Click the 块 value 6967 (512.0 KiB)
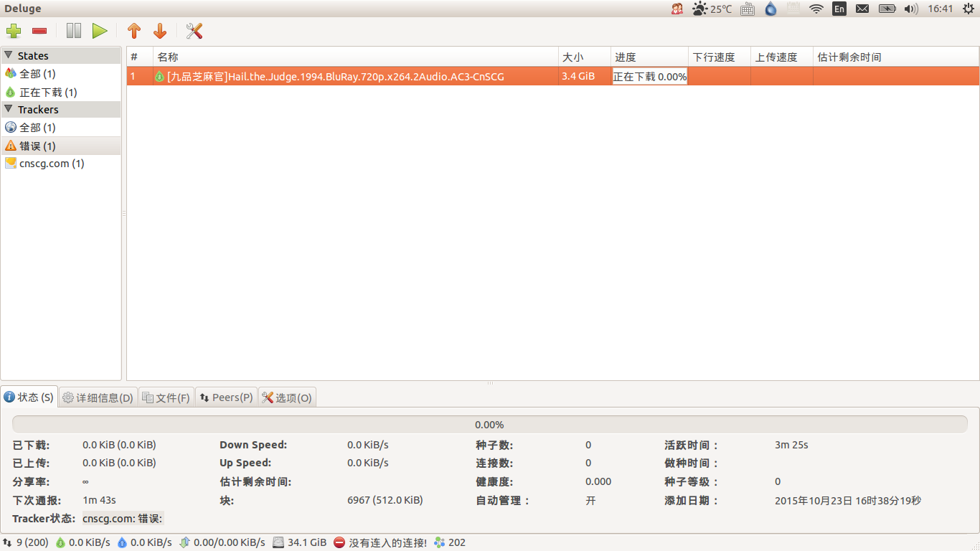980x551 pixels. click(385, 500)
